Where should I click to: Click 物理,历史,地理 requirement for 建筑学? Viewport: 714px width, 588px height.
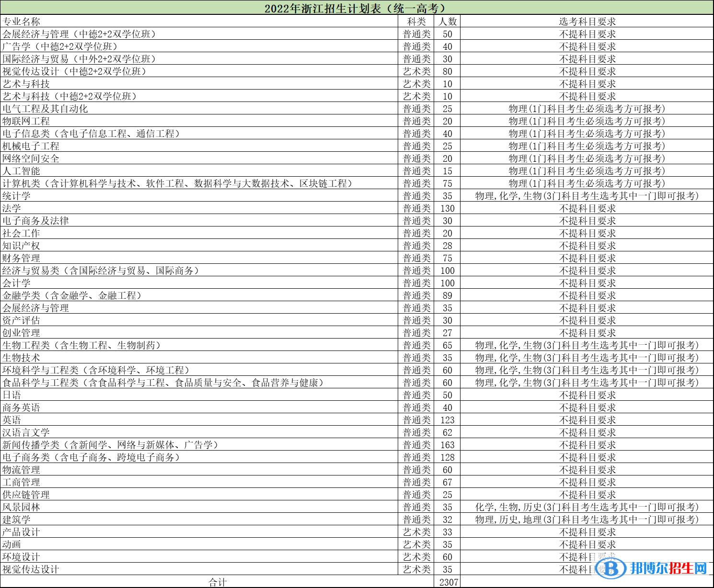pyautogui.click(x=587, y=519)
